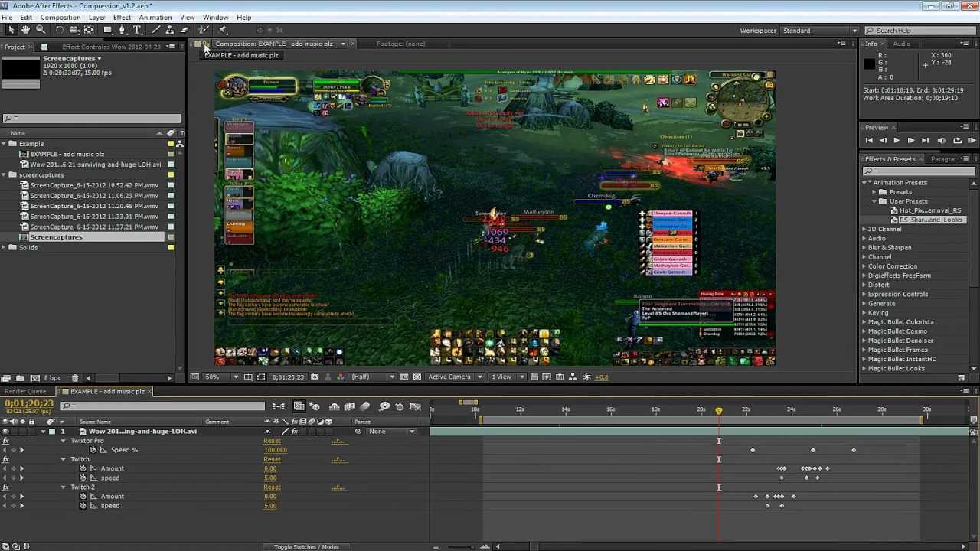Viewport: 980px width, 551px height.
Task: Collapse the Example folder in Project panel
Action: point(4,144)
